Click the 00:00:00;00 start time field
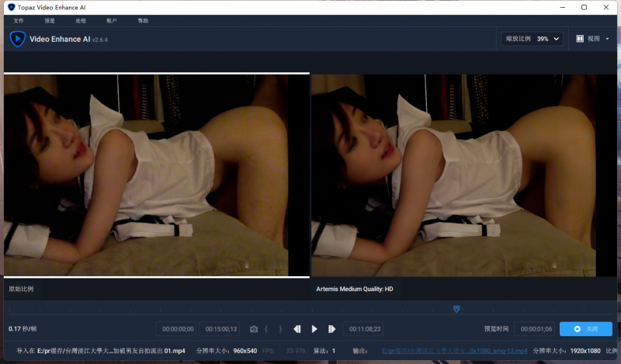The height and width of the screenshot is (364, 621). (x=176, y=329)
